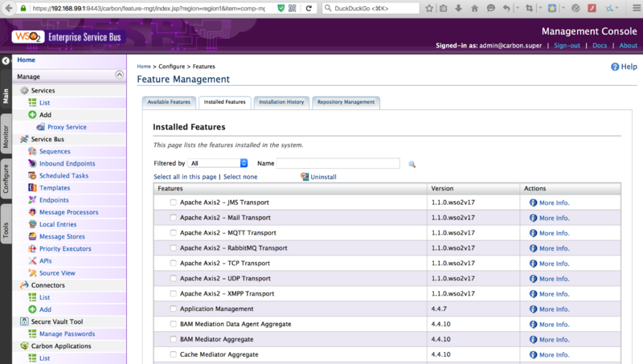The image size is (643, 364).
Task: Click the Message Processors icon
Action: pos(32,212)
